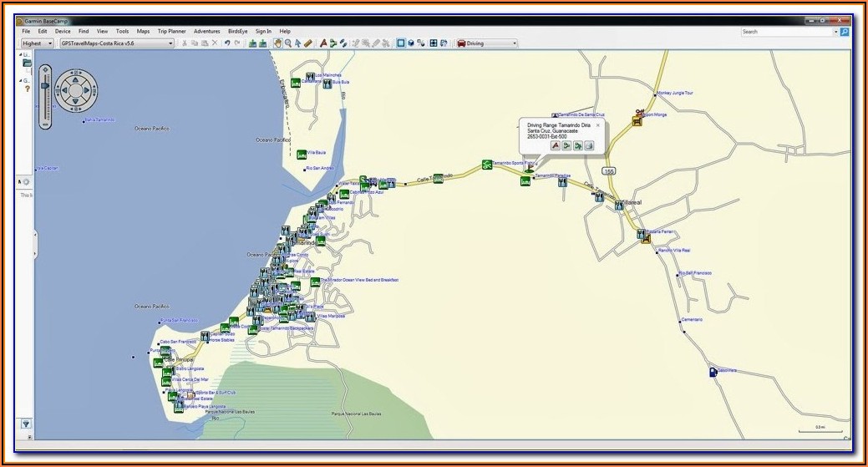
Task: Click the second route button in popup
Action: [578, 145]
